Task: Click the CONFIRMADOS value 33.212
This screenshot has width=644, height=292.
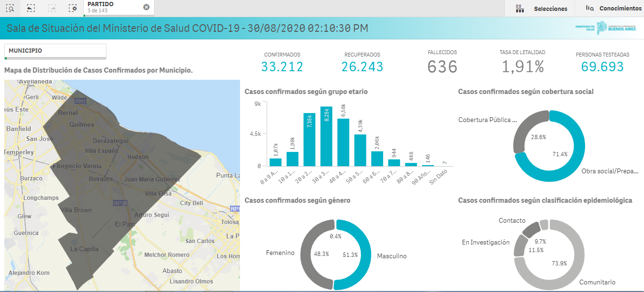Action: click(x=282, y=67)
